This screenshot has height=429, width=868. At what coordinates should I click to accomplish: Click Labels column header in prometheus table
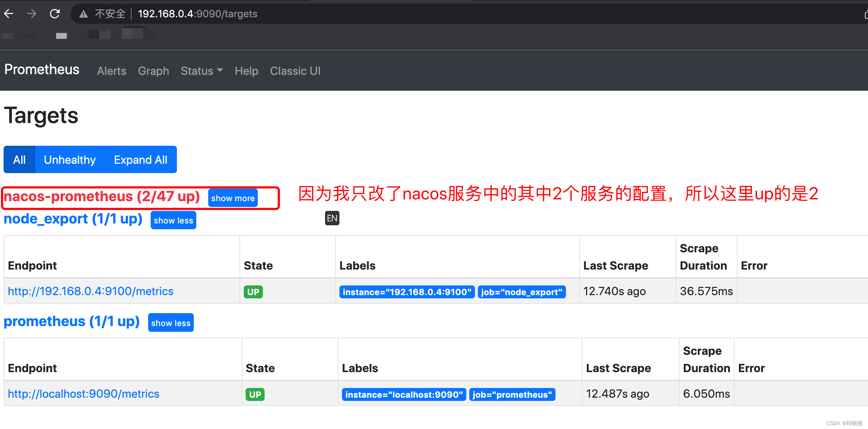click(360, 368)
